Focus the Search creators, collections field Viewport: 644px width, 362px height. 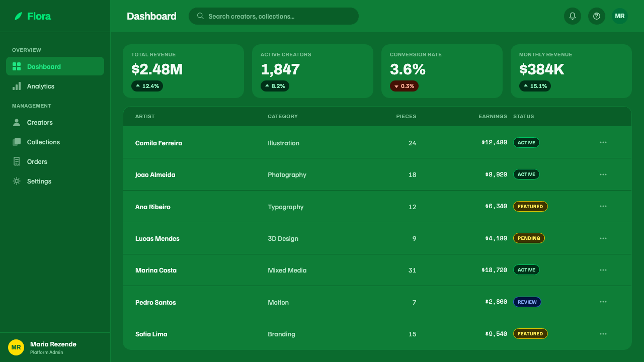[274, 16]
